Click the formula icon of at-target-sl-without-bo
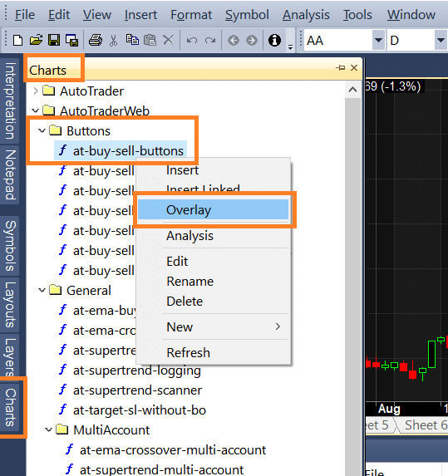Viewport: 448px width, 476px height. (x=62, y=410)
